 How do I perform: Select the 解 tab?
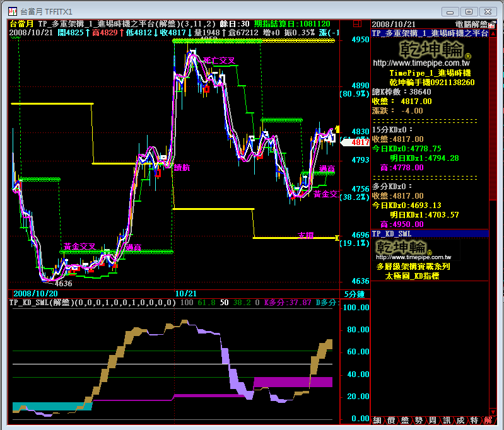pos(488,421)
